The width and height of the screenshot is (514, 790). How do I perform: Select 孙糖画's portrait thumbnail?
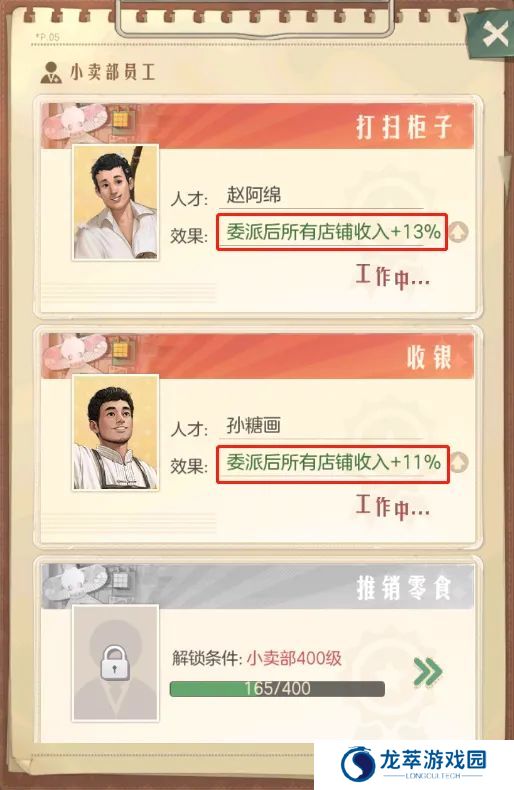click(115, 432)
